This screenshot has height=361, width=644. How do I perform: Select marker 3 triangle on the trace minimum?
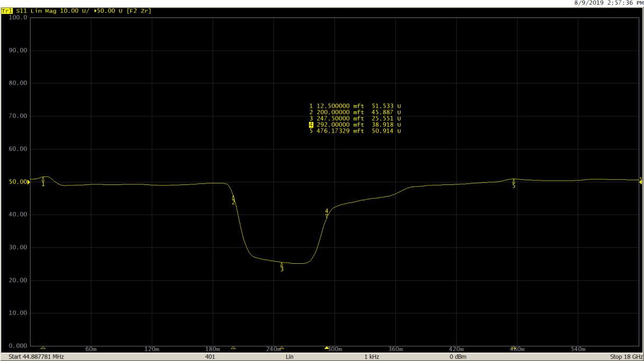click(282, 264)
